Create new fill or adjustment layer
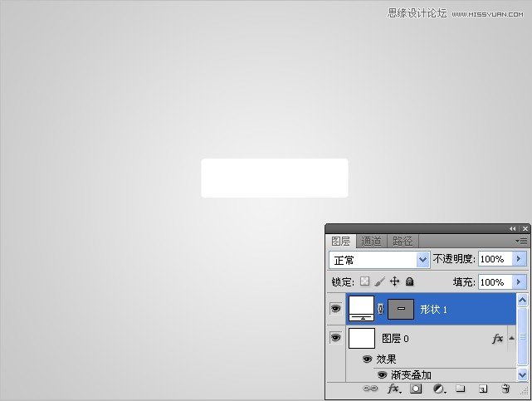Viewport: 532px width, 401px height. point(439,389)
